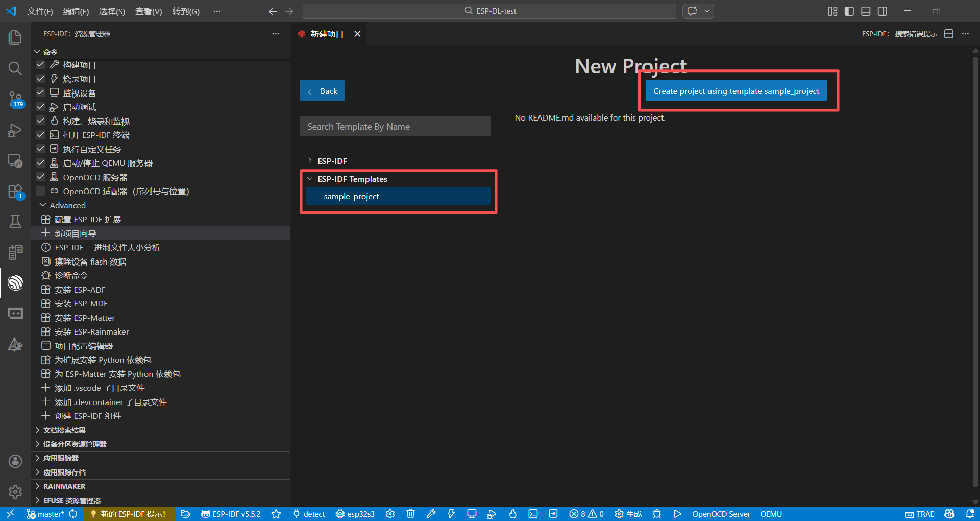Viewport: 980px width, 521px height.
Task: Uncheck the 构建项目 checkbox
Action: coord(41,64)
